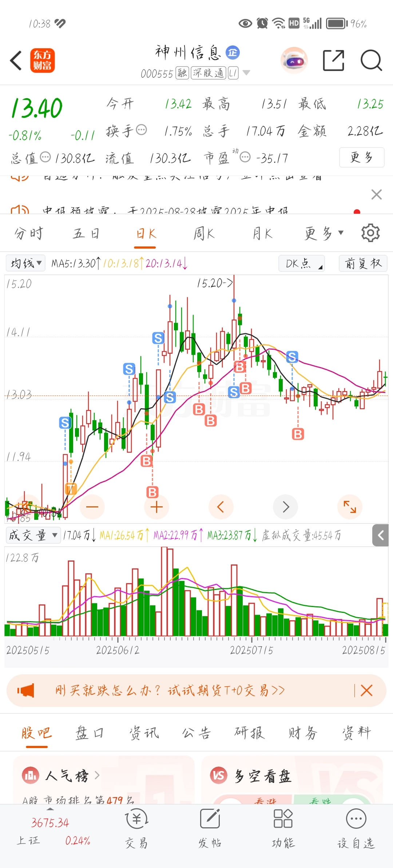Open 功能 functions icon
The image size is (393, 868).
pos(283,829)
